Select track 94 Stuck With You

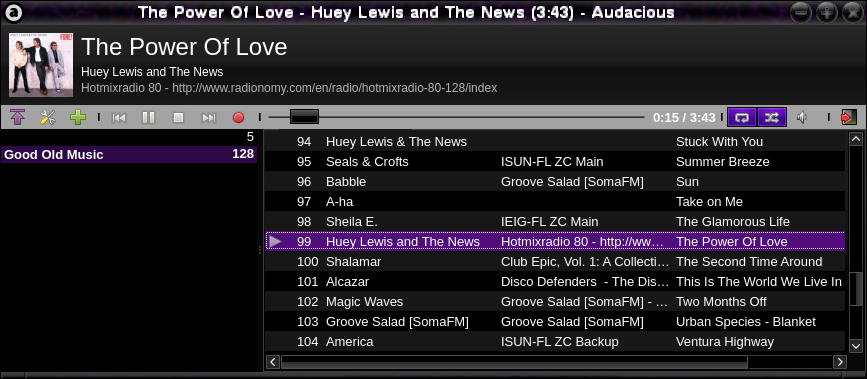[555, 142]
